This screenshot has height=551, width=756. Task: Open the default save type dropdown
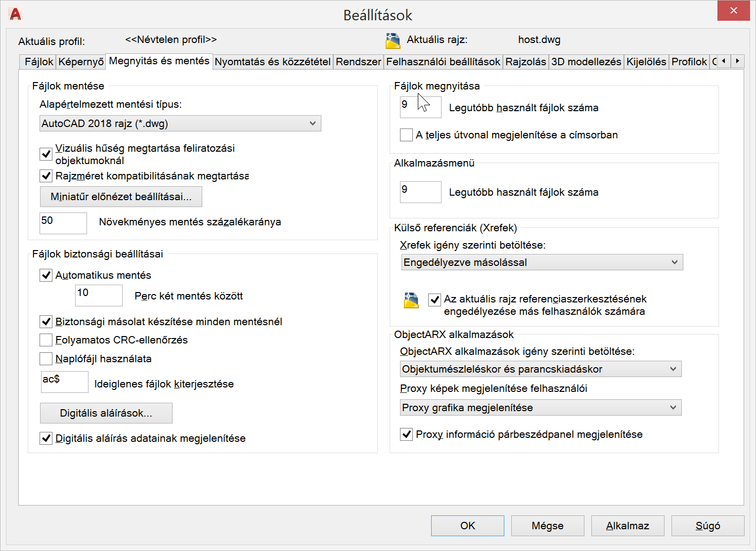click(x=180, y=124)
